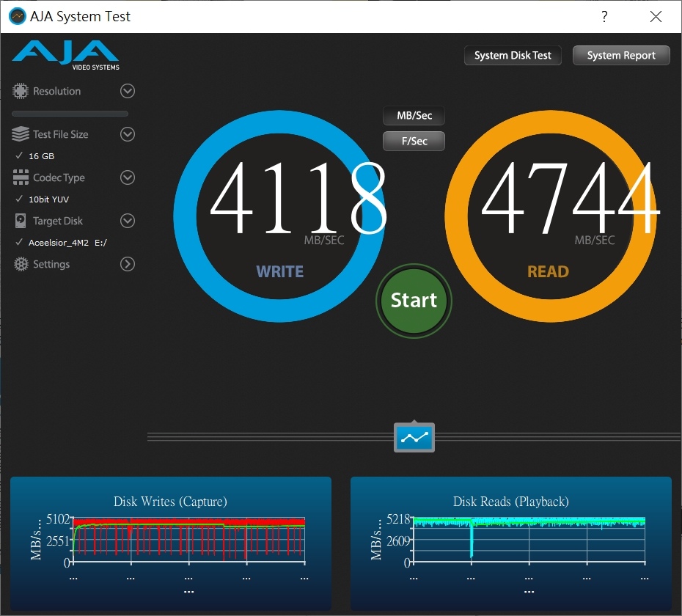Expand the Target Disk dropdown arrow
The height and width of the screenshot is (616, 682).
(128, 221)
